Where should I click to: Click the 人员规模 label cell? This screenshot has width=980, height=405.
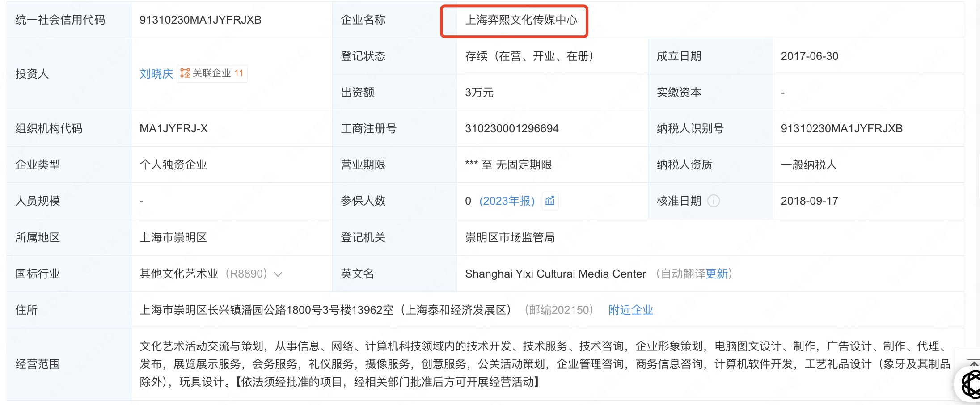click(x=69, y=201)
